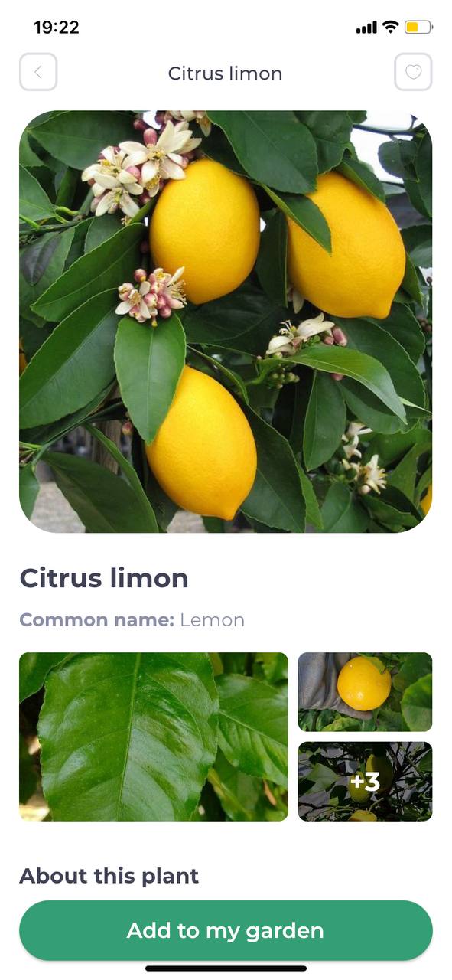This screenshot has width=452, height=980.
Task: Tap the small "Citrus limon" header title
Action: [x=225, y=73]
